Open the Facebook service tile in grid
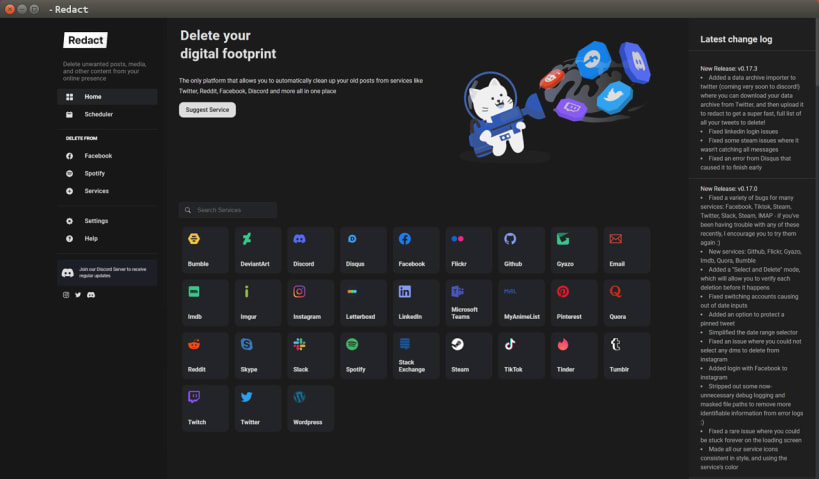Image resolution: width=819 pixels, height=479 pixels. pyautogui.click(x=416, y=250)
